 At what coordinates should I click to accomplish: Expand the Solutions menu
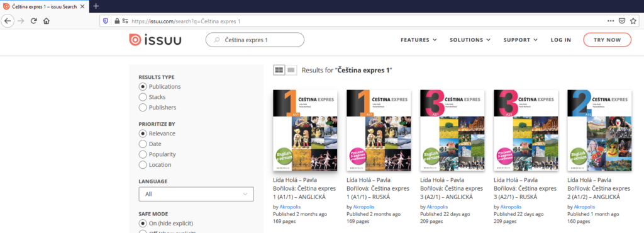[470, 40]
